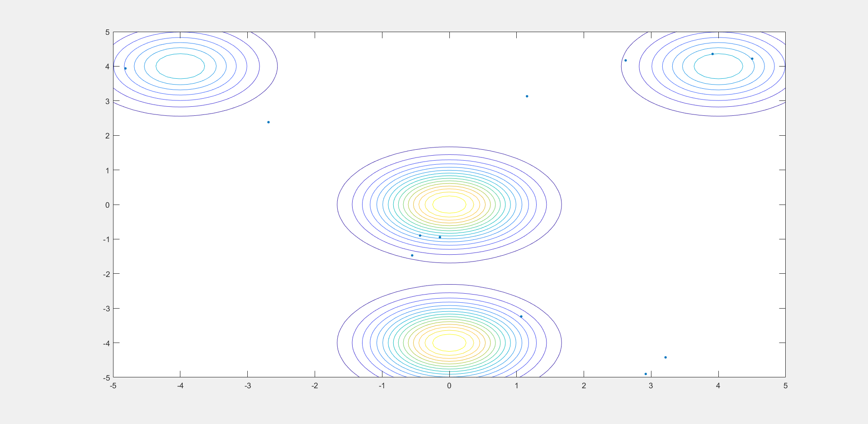The image size is (868, 424).
Task: Click the outermost blue contour of the bottom cluster
Action: click(x=450, y=284)
